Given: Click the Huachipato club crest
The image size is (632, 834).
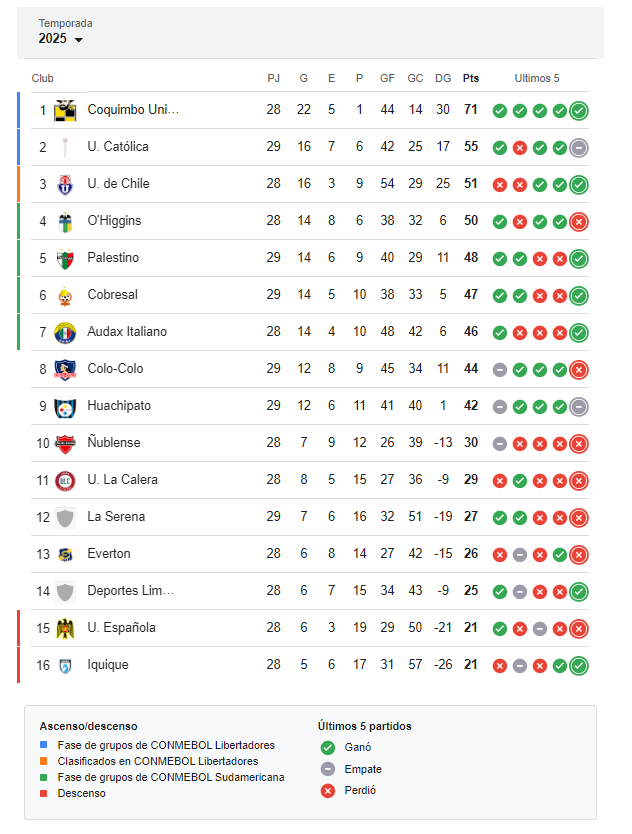Looking at the screenshot, I should click(x=65, y=406).
